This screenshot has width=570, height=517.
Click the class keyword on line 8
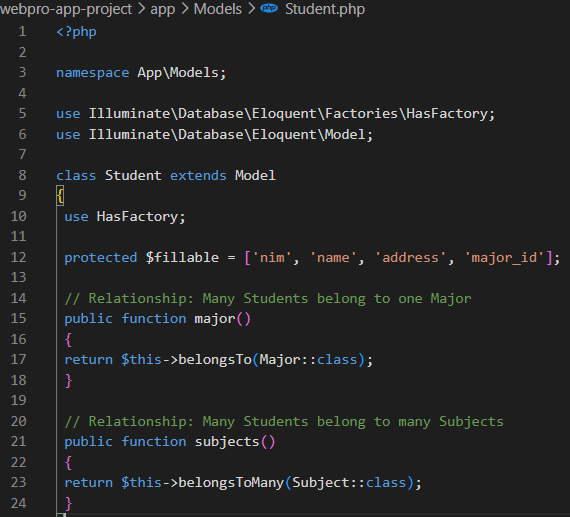76,176
